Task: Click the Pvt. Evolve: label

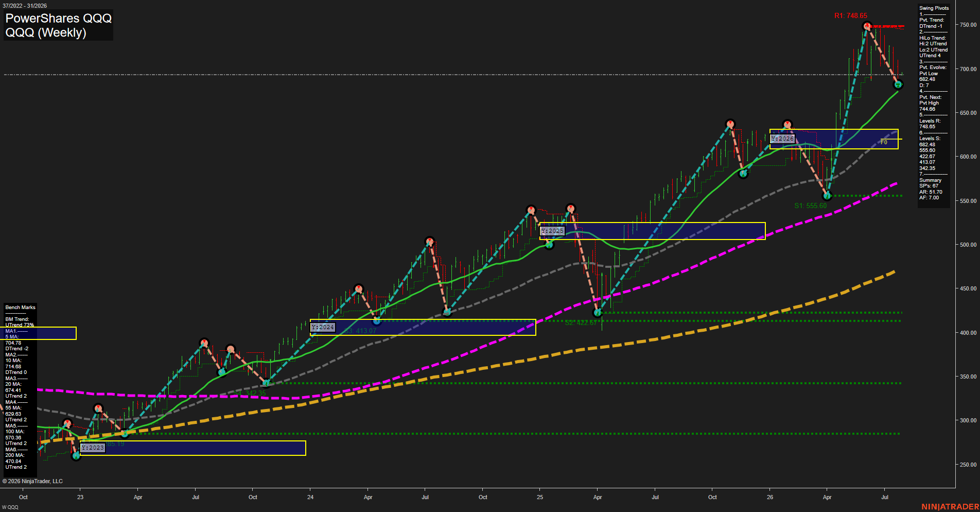Action: pos(933,67)
